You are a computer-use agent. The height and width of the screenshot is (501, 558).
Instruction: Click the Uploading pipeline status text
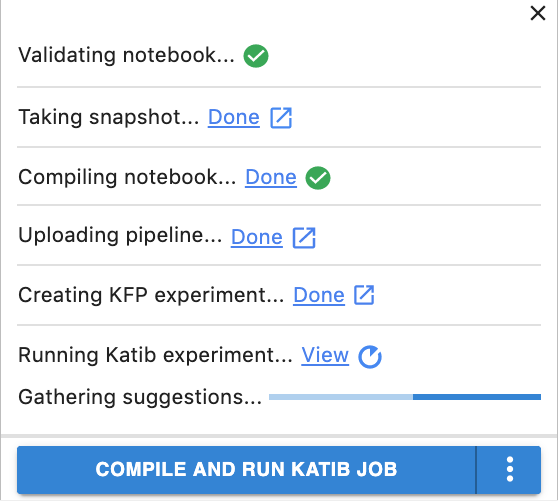coord(120,236)
